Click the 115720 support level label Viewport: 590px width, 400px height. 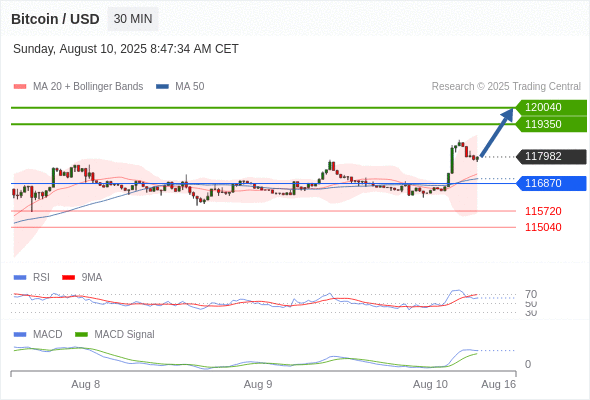click(x=543, y=211)
